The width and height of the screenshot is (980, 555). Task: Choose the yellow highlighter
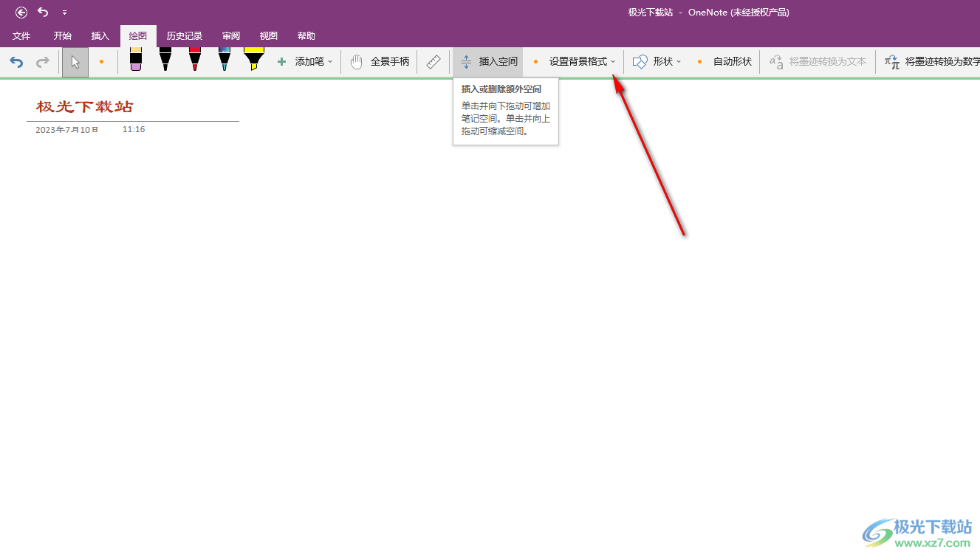point(254,60)
